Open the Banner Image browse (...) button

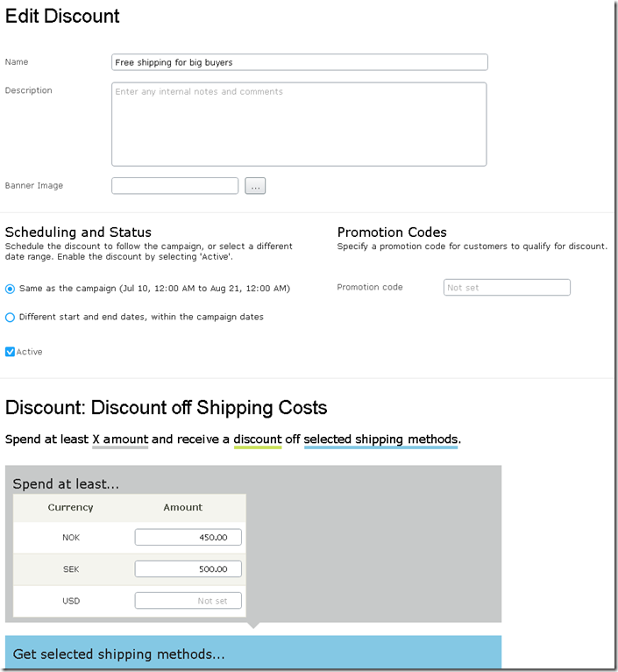coord(255,186)
